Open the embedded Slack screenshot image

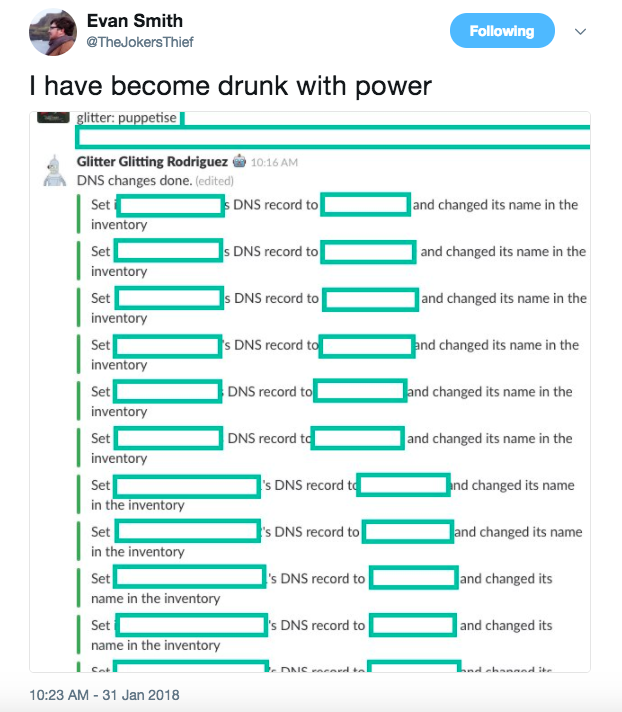coord(310,391)
